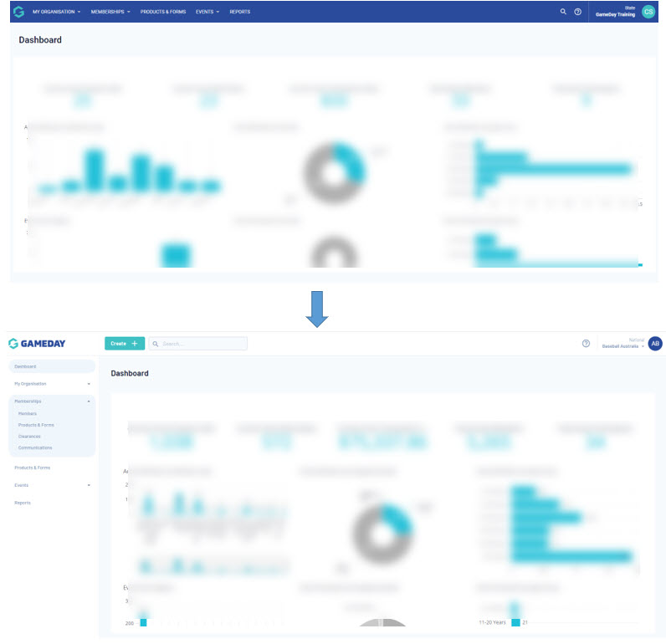Open Events in the sidebar
Image resolution: width=666 pixels, height=644 pixels.
21,485
